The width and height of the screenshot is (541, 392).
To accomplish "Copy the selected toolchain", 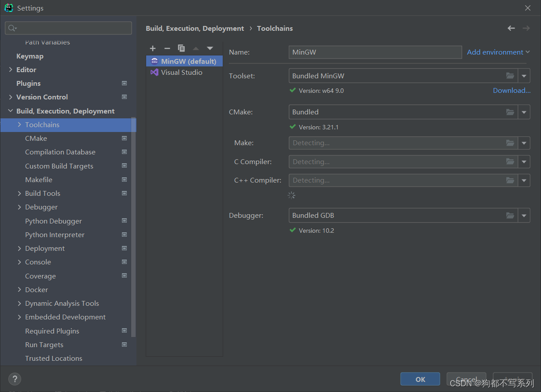I will pos(181,48).
